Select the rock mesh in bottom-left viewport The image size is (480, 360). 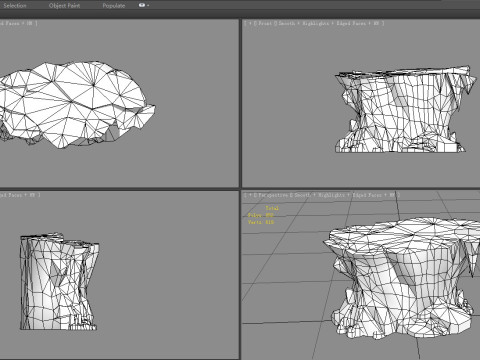[x=59, y=282]
